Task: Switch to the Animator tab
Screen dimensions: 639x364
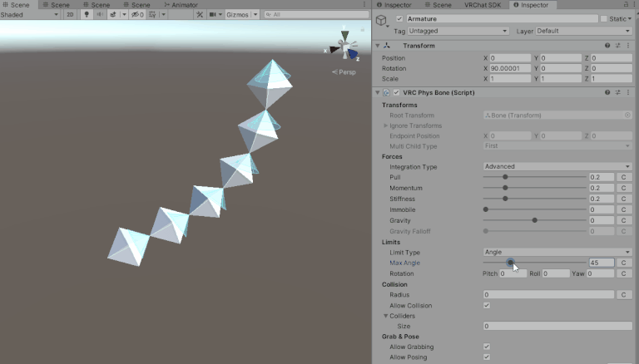Action: coord(184,5)
